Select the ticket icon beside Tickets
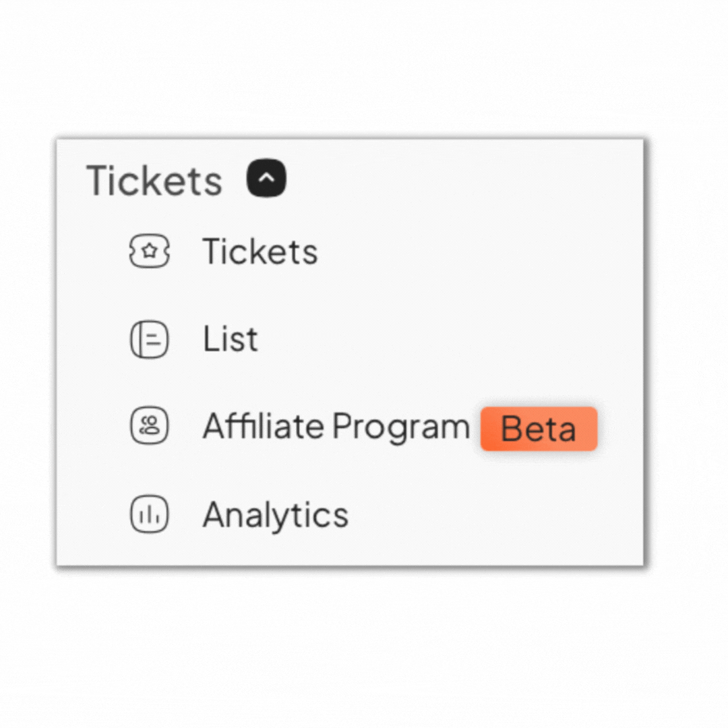The image size is (728, 728). coord(149,251)
